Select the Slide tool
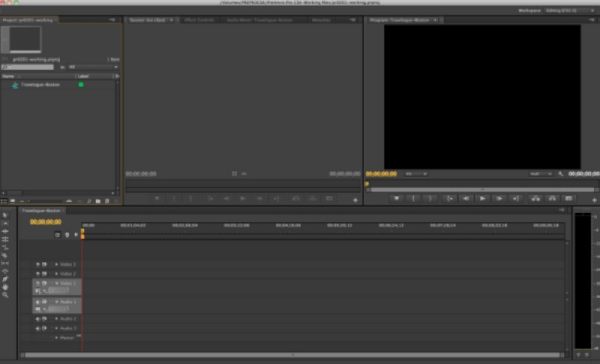Image resolution: width=600 pixels, height=364 pixels. 5,271
